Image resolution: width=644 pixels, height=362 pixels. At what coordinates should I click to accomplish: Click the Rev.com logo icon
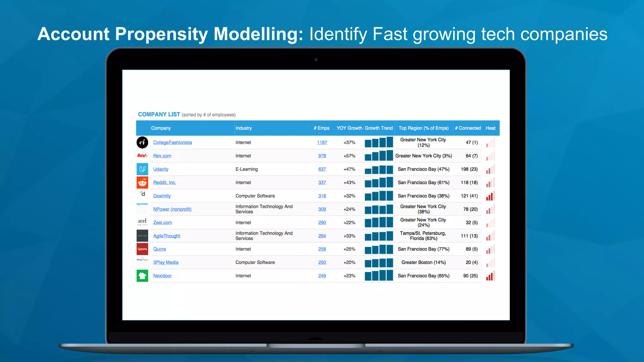pyautogui.click(x=142, y=156)
